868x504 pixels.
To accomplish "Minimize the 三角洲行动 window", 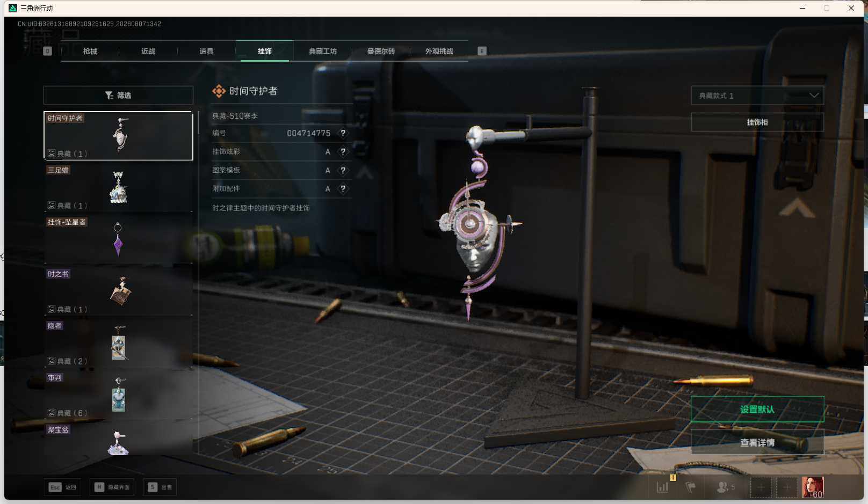I will click(802, 8).
